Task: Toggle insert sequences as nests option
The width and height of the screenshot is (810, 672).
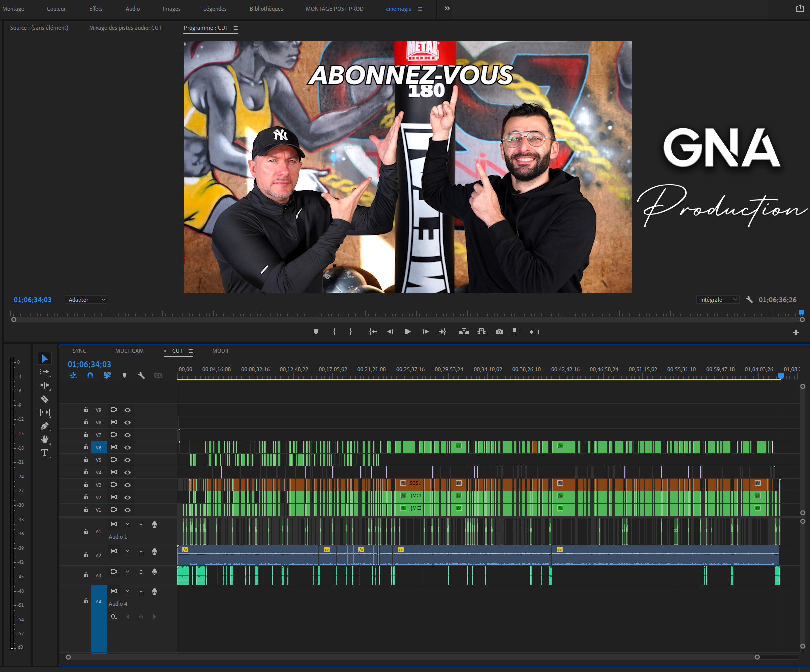Action: tap(73, 375)
